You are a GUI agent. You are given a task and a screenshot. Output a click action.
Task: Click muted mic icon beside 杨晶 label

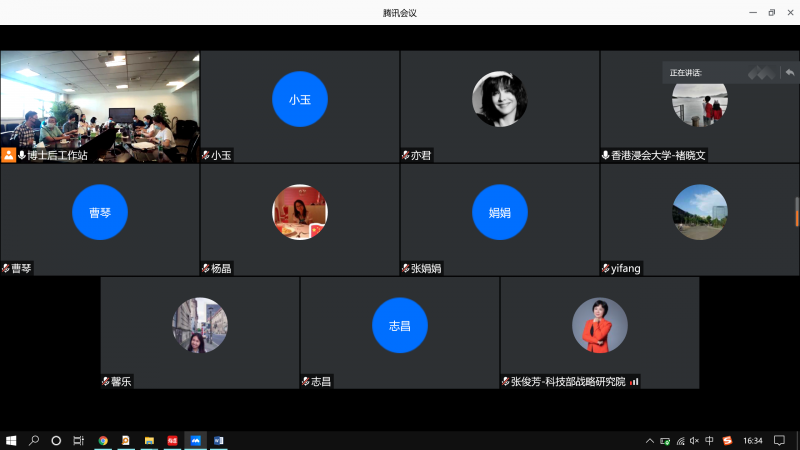[x=206, y=268]
